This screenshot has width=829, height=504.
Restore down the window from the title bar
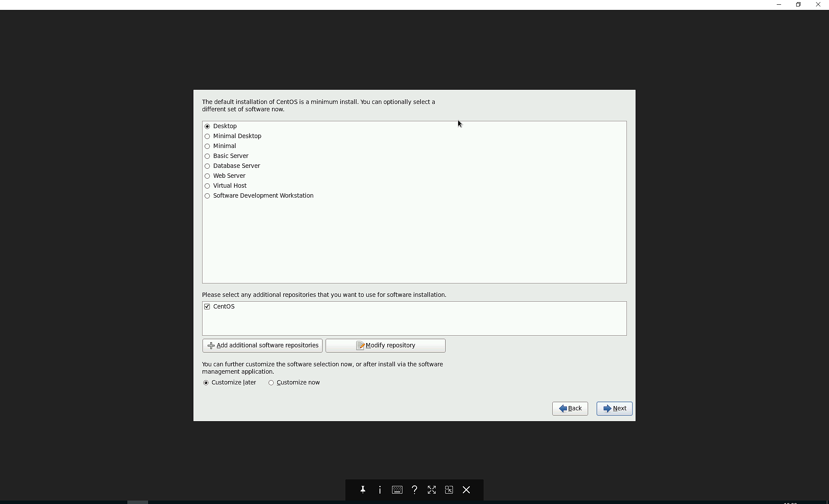click(x=798, y=5)
